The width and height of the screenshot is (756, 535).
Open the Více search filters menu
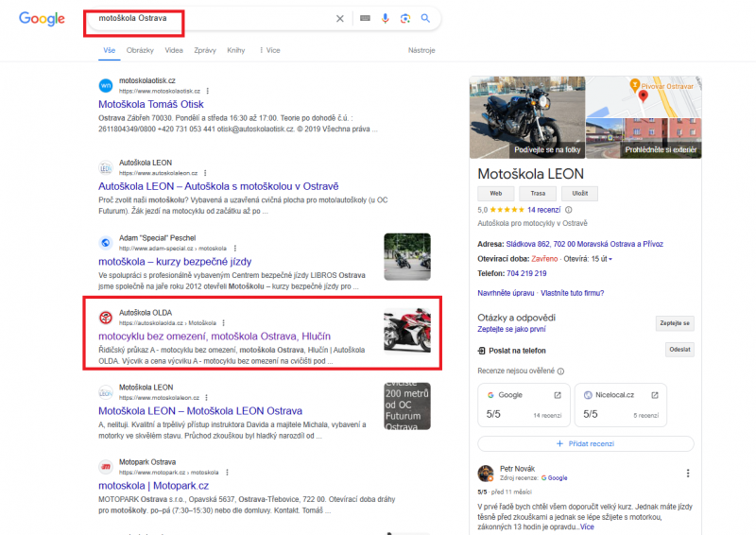pos(269,50)
